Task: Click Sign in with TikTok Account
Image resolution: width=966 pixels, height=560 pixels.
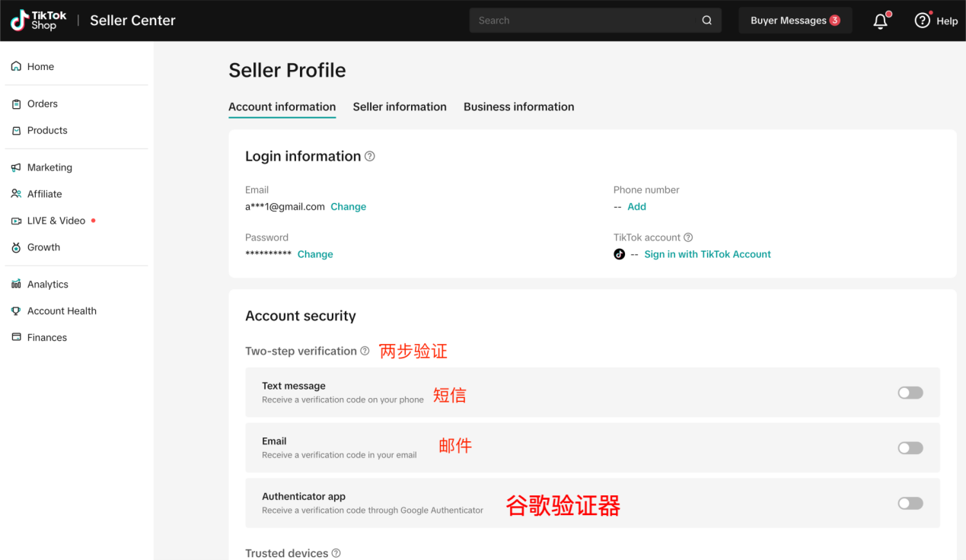Action: click(x=707, y=254)
